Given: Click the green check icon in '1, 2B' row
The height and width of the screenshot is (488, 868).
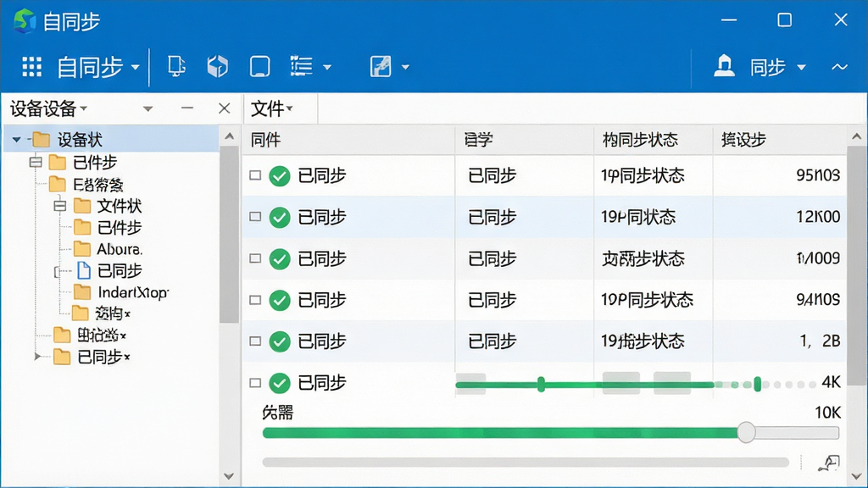Looking at the screenshot, I should 280,341.
